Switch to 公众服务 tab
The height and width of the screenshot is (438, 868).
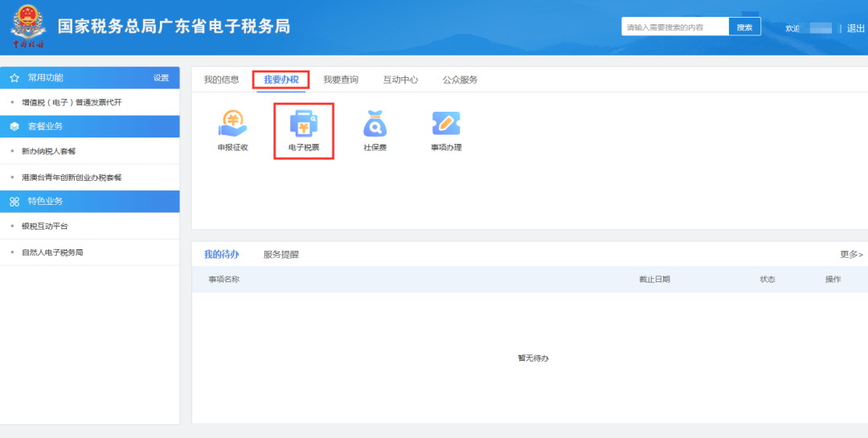460,80
